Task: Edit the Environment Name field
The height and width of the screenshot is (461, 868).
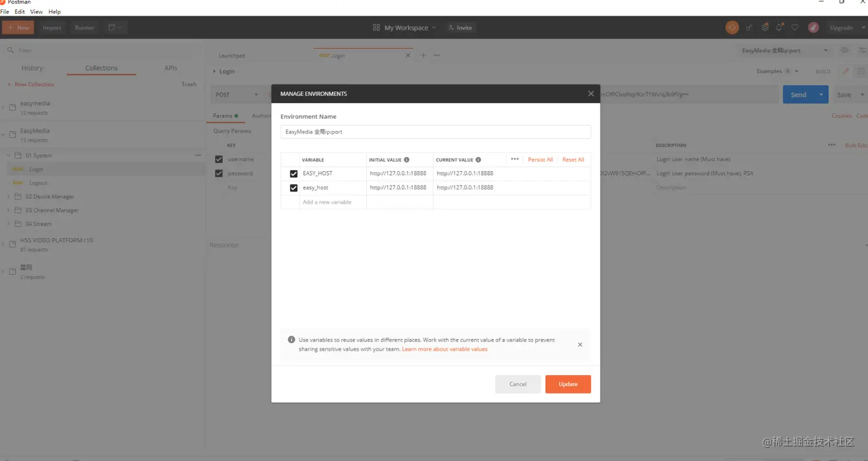Action: click(436, 131)
